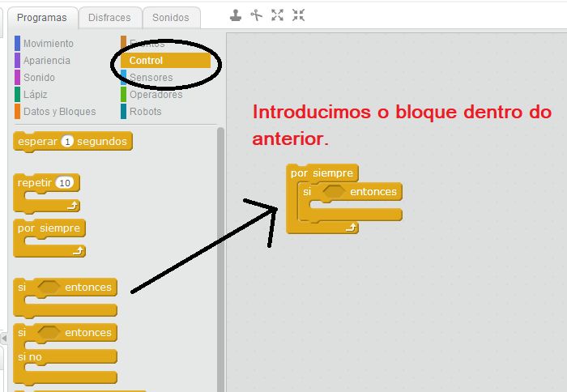Click the seconds field in esperar block
Image resolution: width=567 pixels, height=392 pixels.
[x=67, y=142]
